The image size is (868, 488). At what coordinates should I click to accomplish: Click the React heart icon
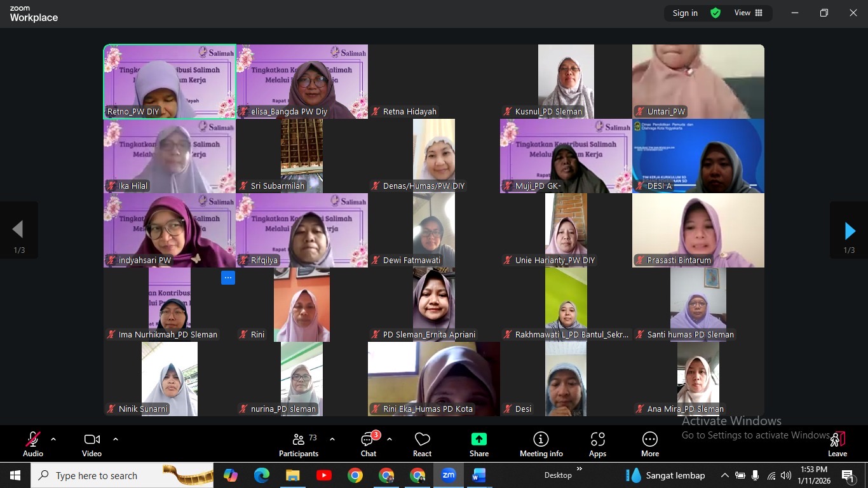tap(422, 444)
